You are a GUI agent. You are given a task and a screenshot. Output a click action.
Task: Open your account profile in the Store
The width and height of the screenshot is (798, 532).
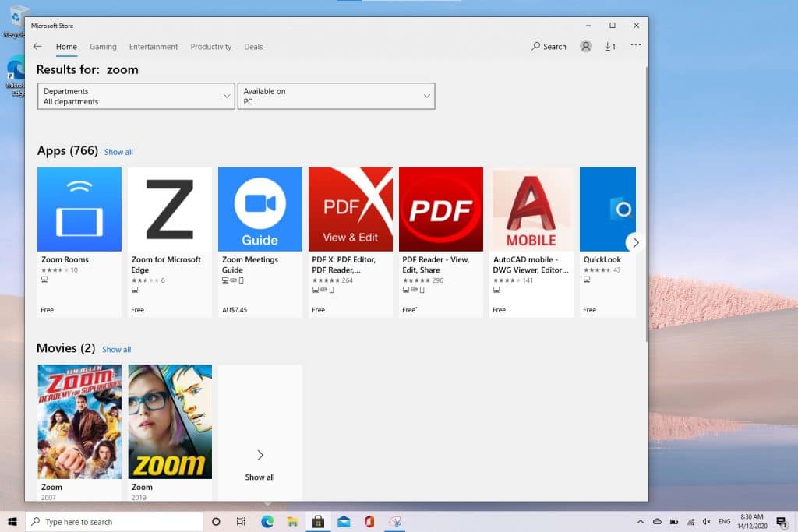(x=585, y=46)
